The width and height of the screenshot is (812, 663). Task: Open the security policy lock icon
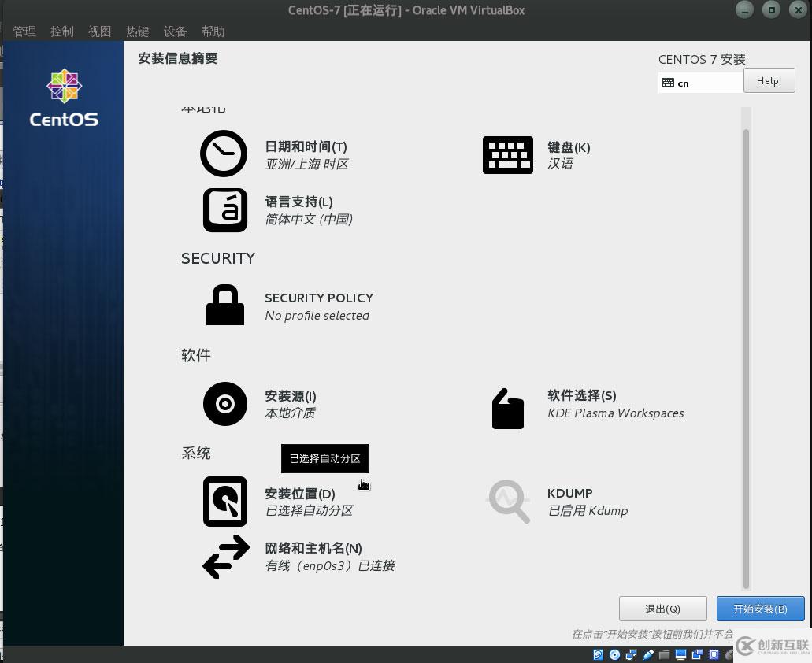224,305
